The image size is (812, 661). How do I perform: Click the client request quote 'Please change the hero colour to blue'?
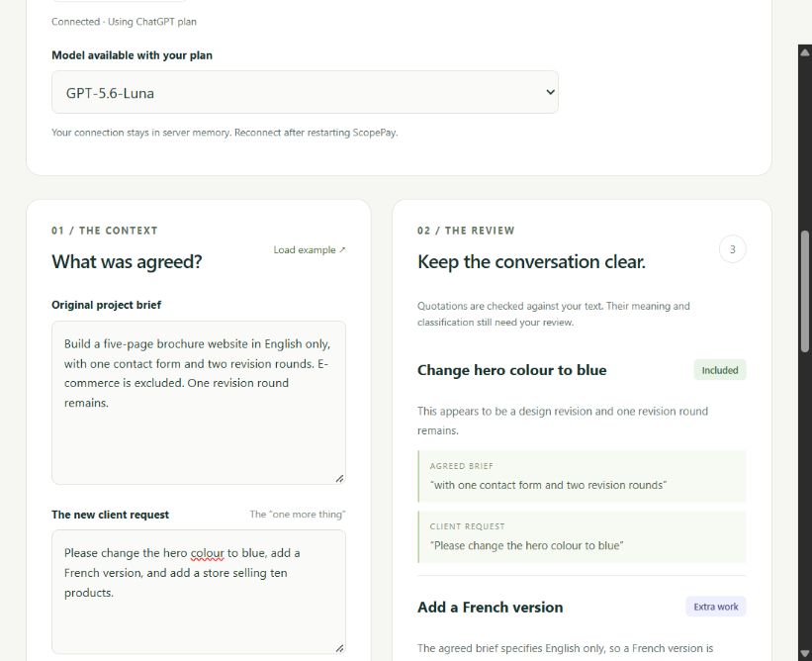pos(526,545)
